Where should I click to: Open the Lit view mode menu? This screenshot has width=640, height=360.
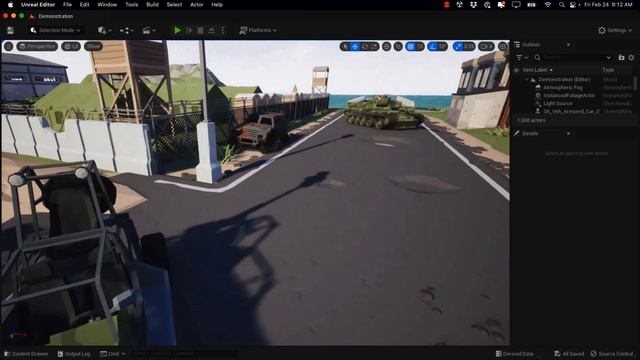[71, 46]
